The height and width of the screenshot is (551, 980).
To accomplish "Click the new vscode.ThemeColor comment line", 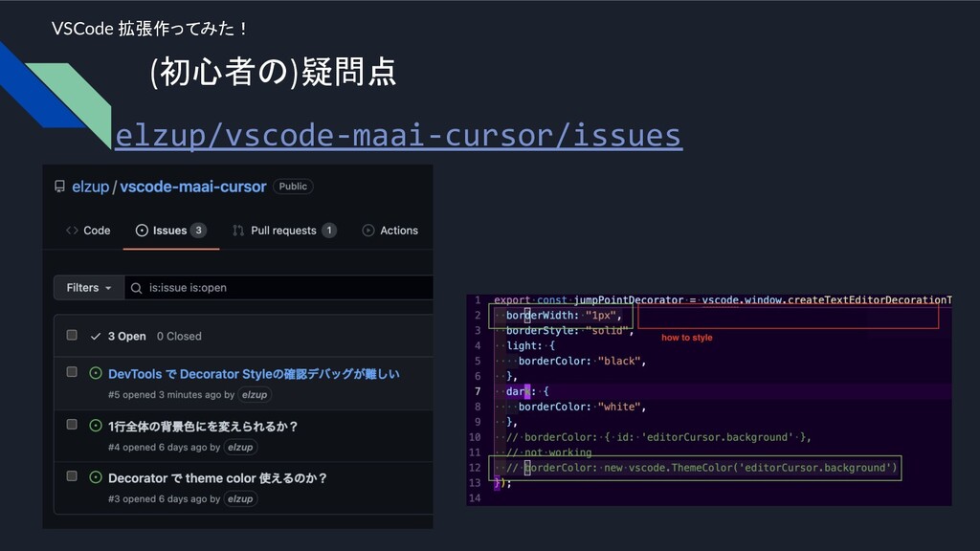I will pyautogui.click(x=702, y=468).
